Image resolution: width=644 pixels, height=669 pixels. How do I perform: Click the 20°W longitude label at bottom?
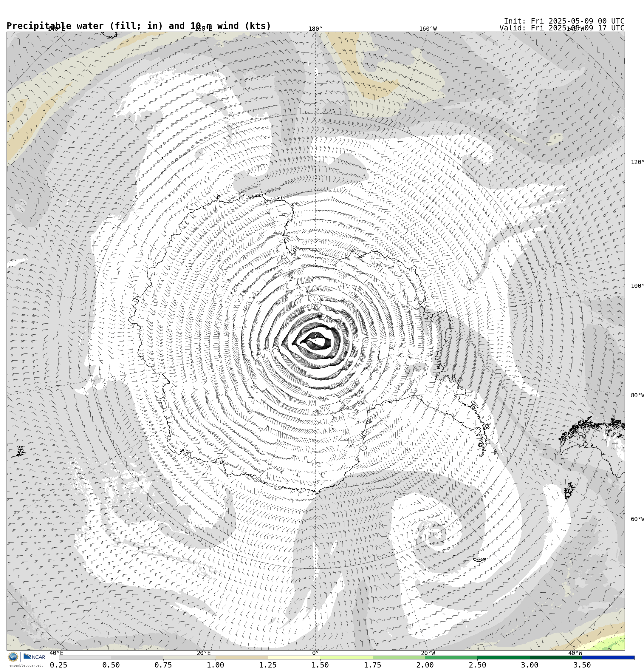click(428, 653)
